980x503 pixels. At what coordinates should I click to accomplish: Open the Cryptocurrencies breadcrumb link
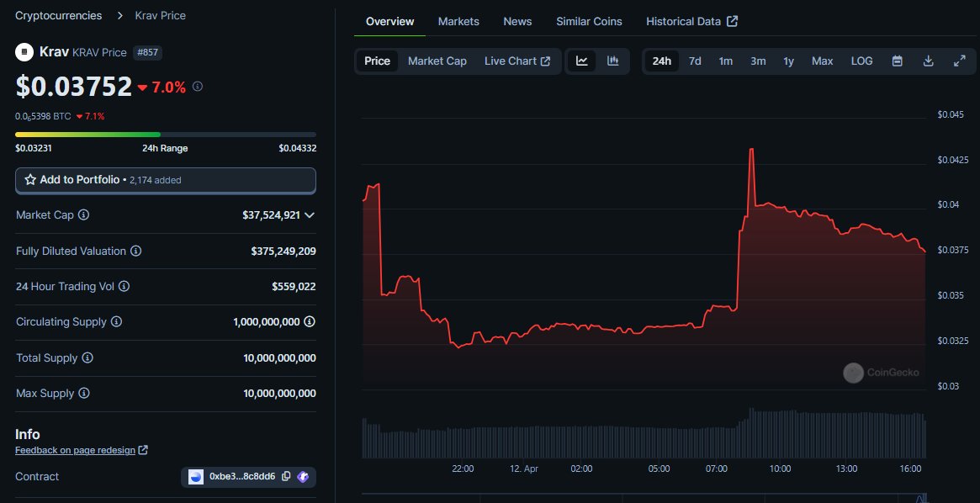58,16
